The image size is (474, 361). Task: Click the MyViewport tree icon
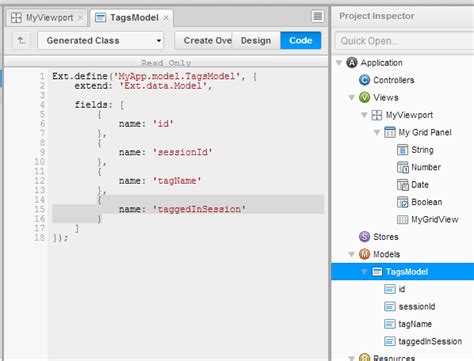[377, 115]
